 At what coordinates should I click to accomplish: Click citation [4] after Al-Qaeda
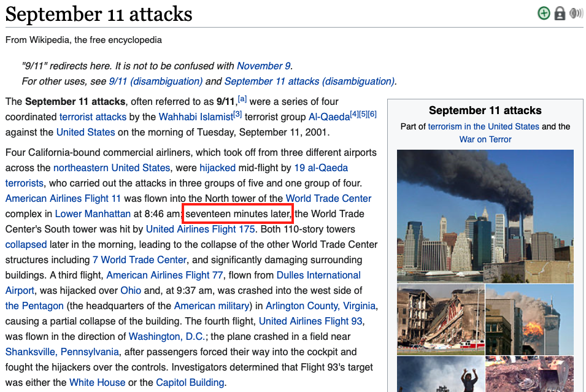click(354, 114)
